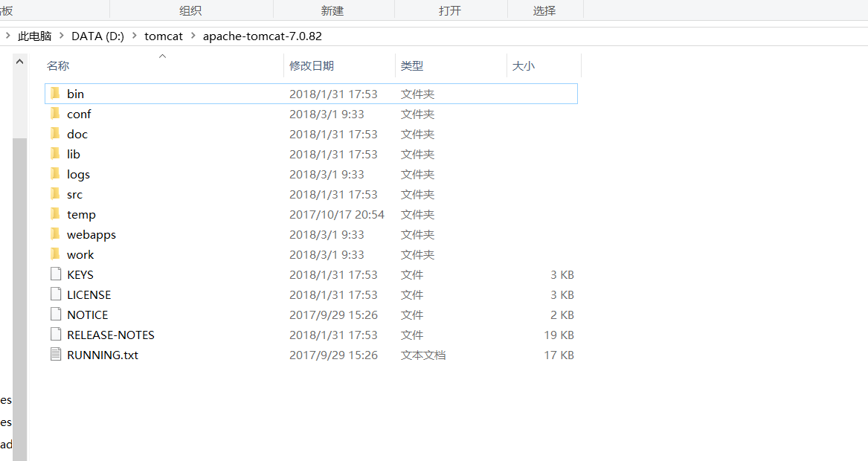Navigate to DATA (D:) in breadcrumb
The image size is (868, 461).
tap(97, 36)
